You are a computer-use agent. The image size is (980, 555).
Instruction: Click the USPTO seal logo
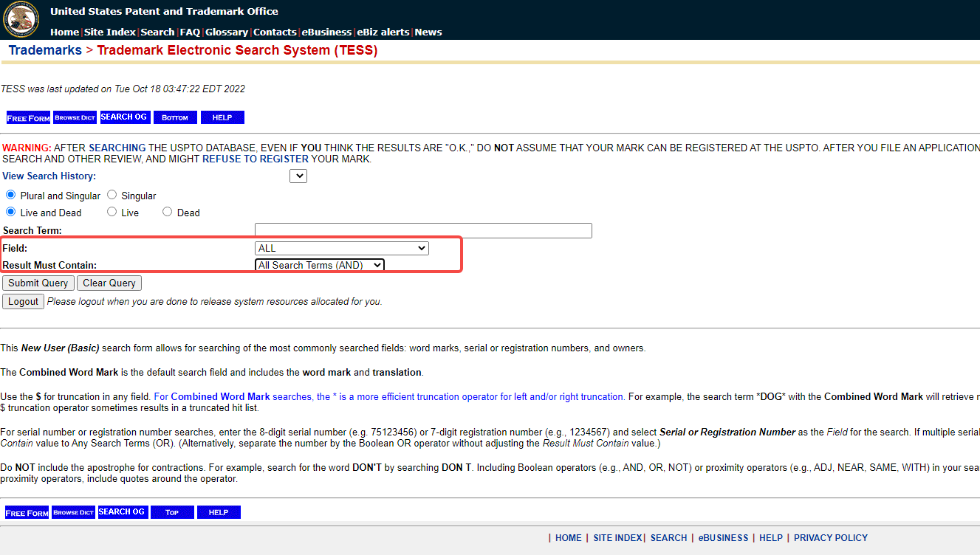click(x=21, y=19)
